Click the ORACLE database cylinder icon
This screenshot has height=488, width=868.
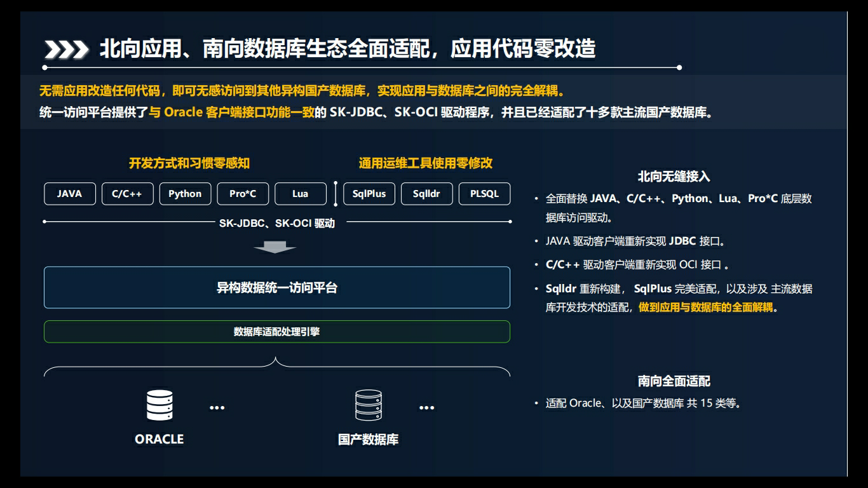click(159, 405)
